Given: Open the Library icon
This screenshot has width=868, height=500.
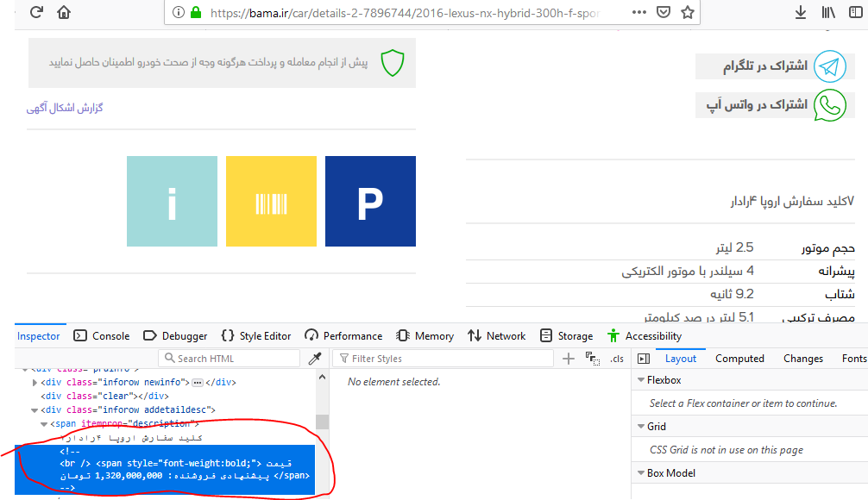Looking at the screenshot, I should (828, 12).
